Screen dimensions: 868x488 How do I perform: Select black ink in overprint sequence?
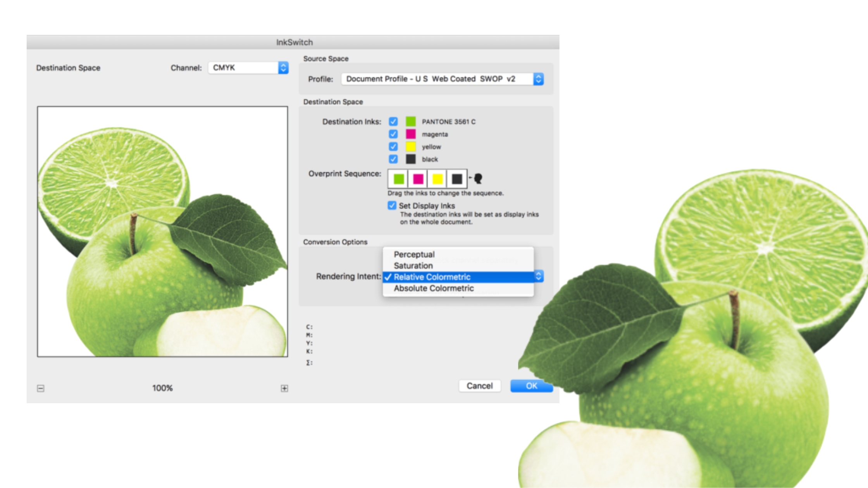click(457, 179)
